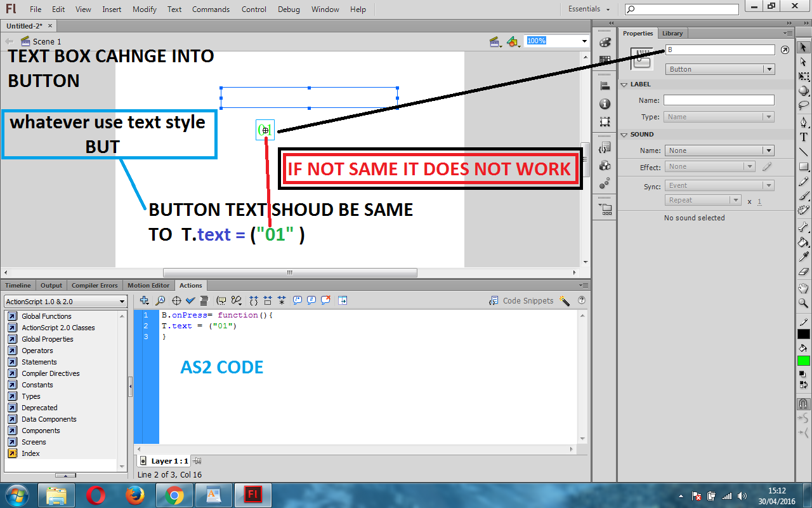Switch to the Timeline tab
Image resolution: width=812 pixels, height=508 pixels.
[x=18, y=286]
